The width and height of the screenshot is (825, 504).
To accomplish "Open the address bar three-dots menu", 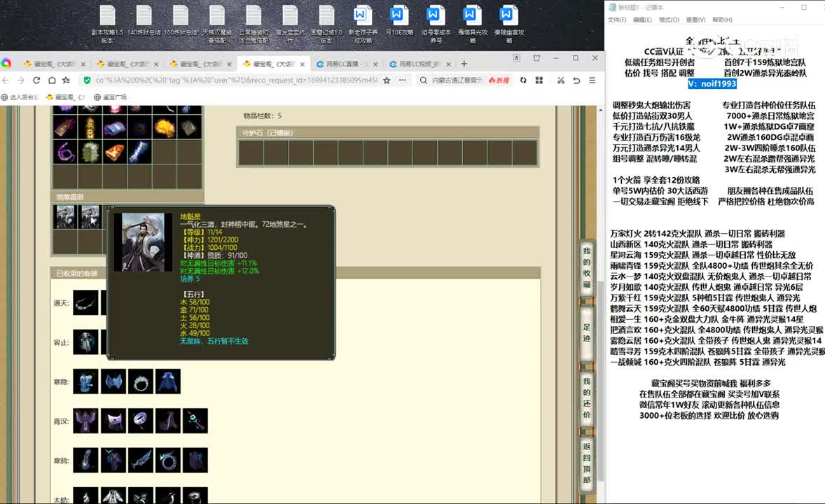I will tap(403, 80).
